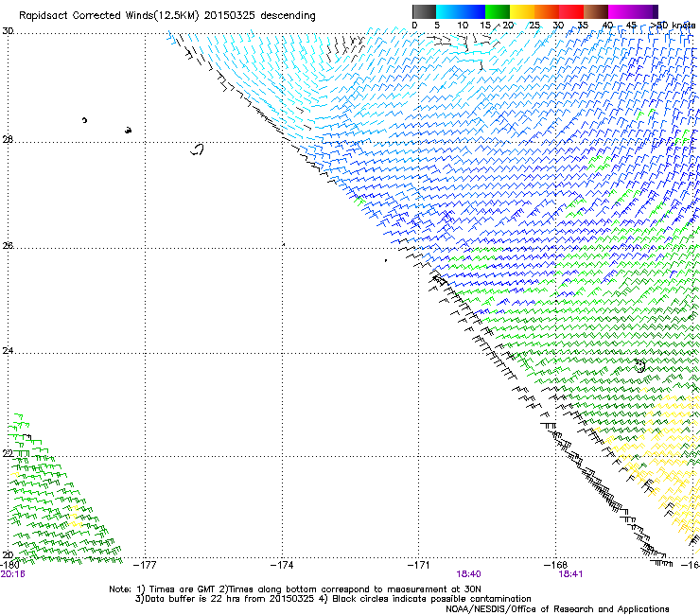Click the green 15-20 knots color band

(x=498, y=11)
